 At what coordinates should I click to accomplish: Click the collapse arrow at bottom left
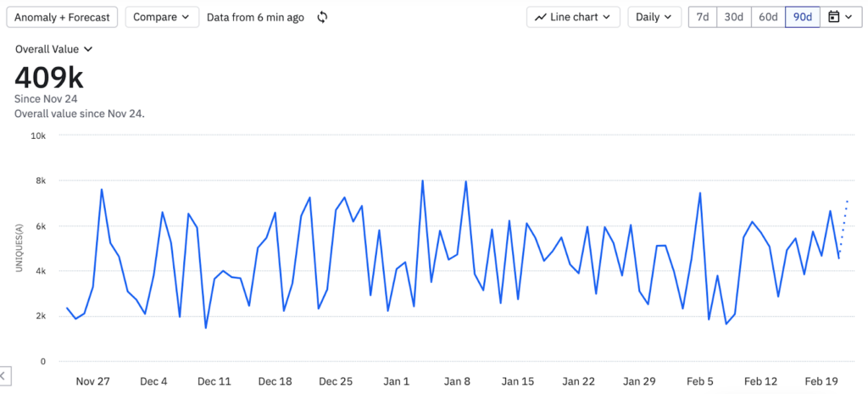point(3,375)
